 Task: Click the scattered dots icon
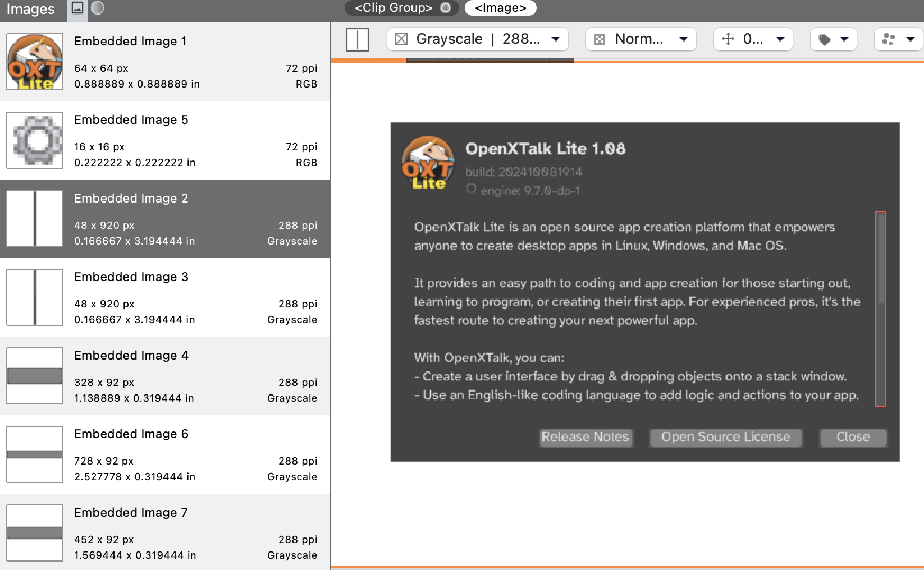(889, 39)
